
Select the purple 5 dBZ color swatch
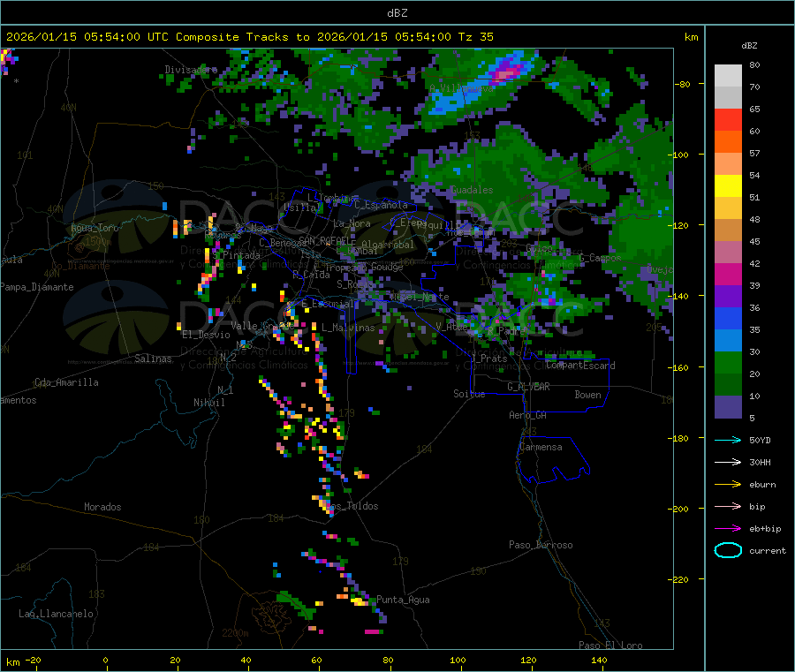pyautogui.click(x=728, y=407)
